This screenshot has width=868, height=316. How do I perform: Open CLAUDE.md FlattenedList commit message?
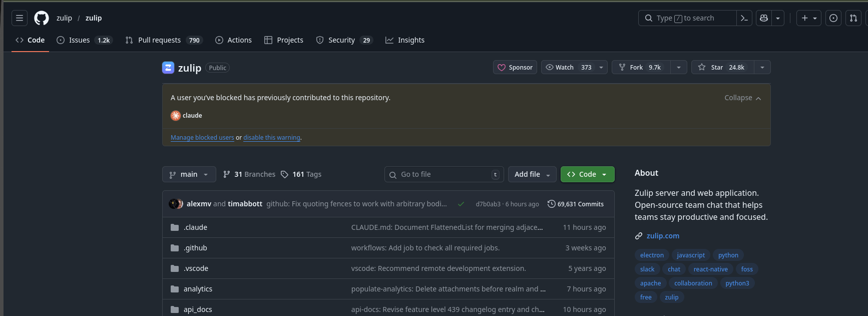click(x=447, y=227)
